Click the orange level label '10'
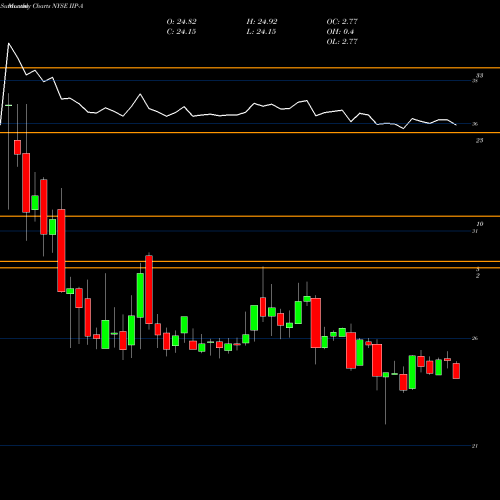 (x=480, y=224)
